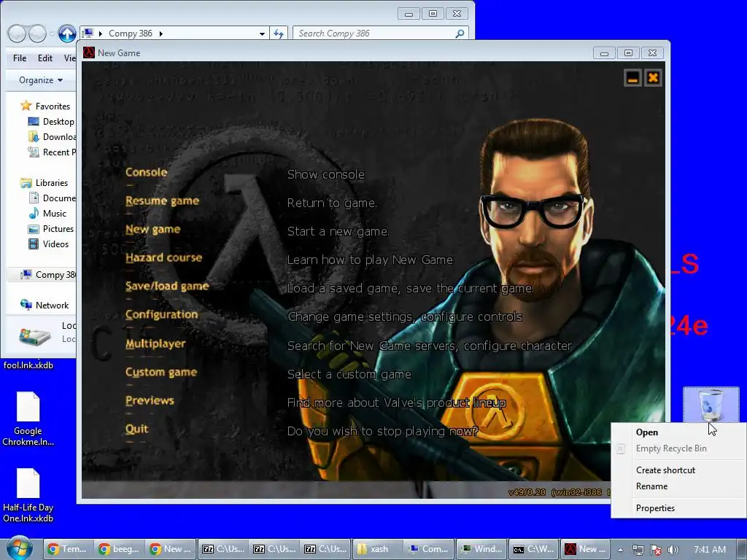Open the recent pages dropdown next to Forward button
747x560 pixels.
pyautogui.click(x=52, y=34)
